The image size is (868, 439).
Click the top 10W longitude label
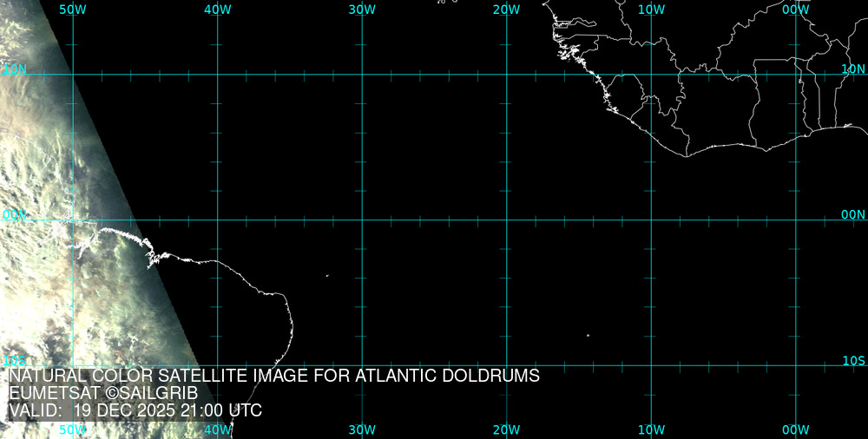[651, 10]
